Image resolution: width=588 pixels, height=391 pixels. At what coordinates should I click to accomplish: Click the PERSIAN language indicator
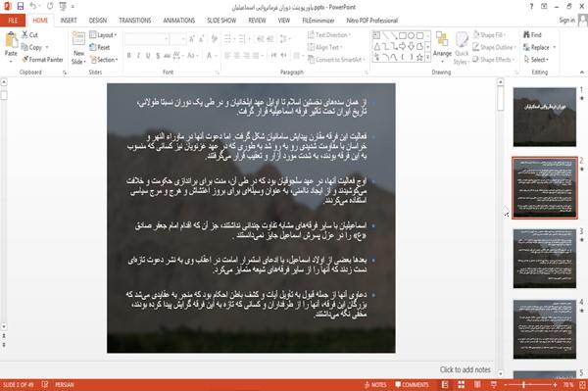point(65,385)
